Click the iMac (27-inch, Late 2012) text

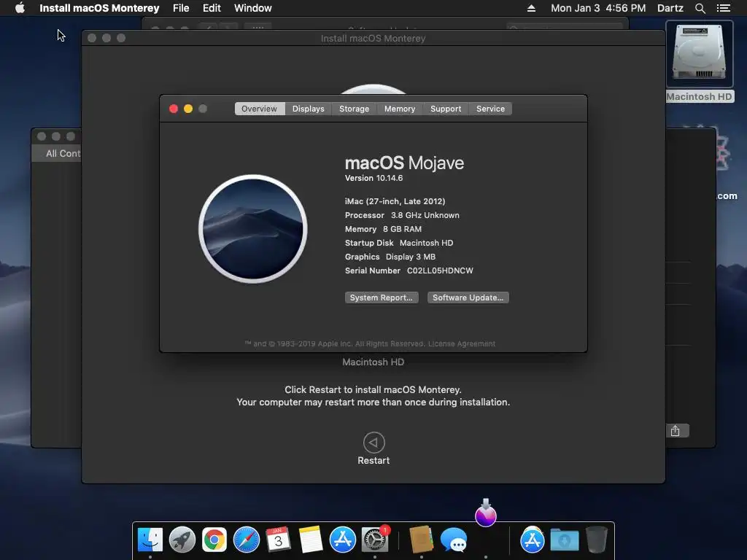click(x=395, y=201)
